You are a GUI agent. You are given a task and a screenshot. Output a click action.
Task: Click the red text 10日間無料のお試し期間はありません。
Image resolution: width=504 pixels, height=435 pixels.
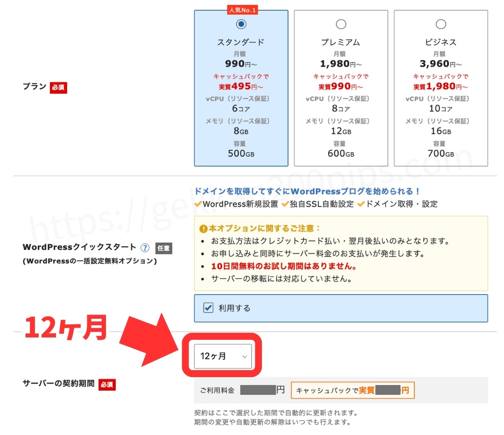[x=284, y=266]
